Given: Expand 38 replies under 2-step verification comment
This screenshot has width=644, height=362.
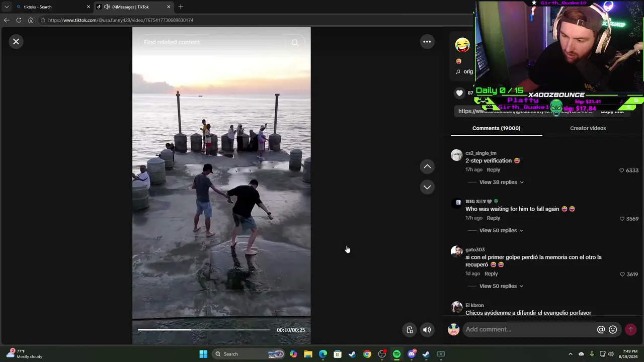Looking at the screenshot, I should pos(501,182).
